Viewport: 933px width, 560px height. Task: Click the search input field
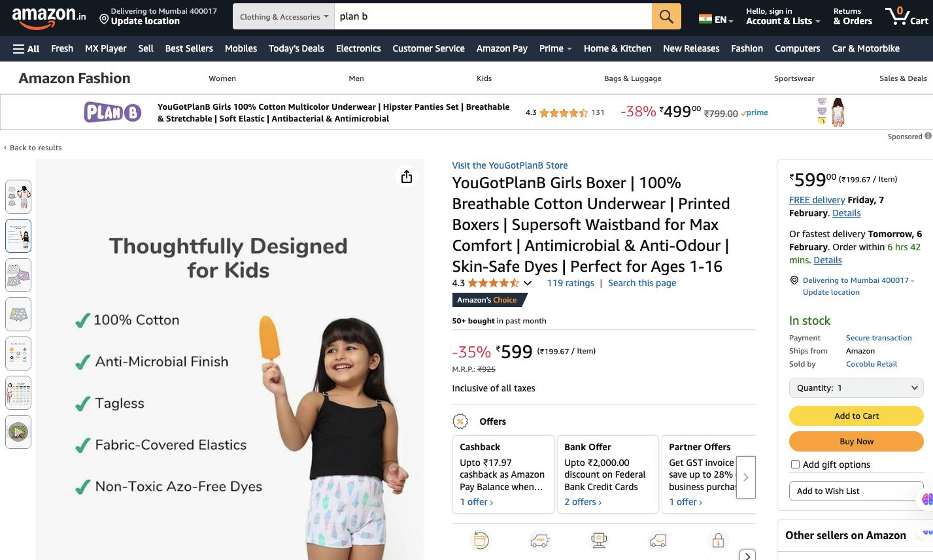click(492, 16)
